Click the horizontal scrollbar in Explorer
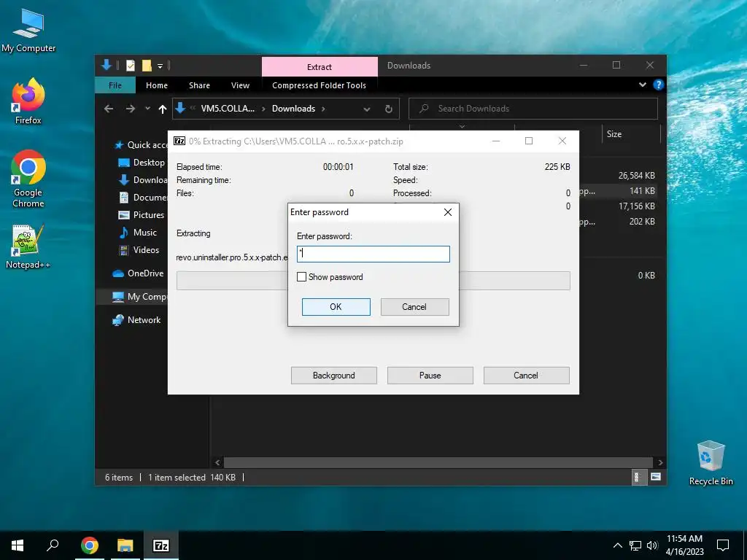 click(x=438, y=462)
